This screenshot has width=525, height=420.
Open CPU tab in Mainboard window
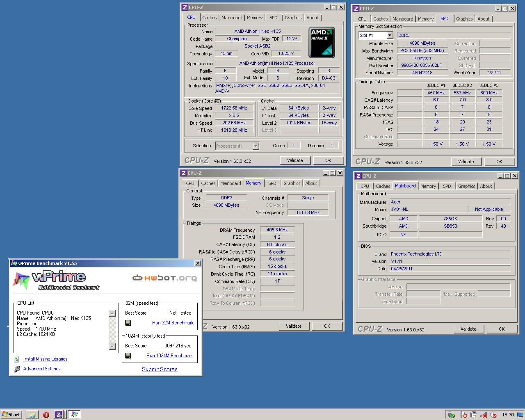click(x=365, y=186)
